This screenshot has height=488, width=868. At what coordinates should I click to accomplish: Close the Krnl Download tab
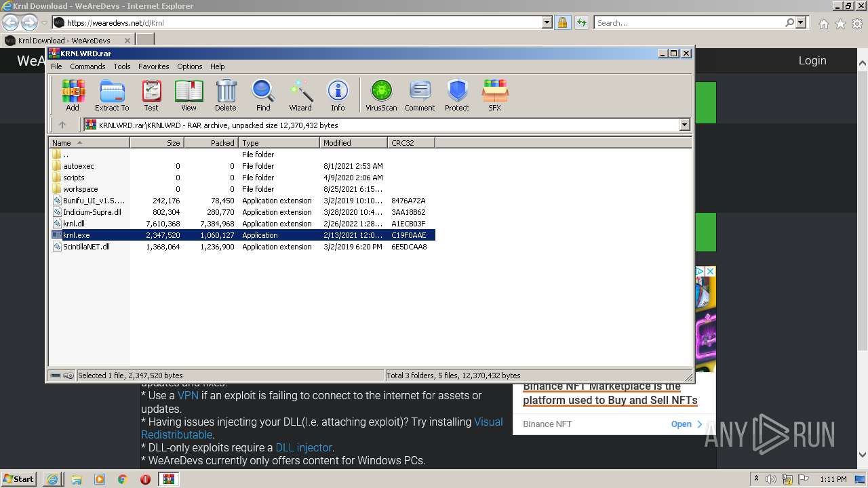coord(127,41)
